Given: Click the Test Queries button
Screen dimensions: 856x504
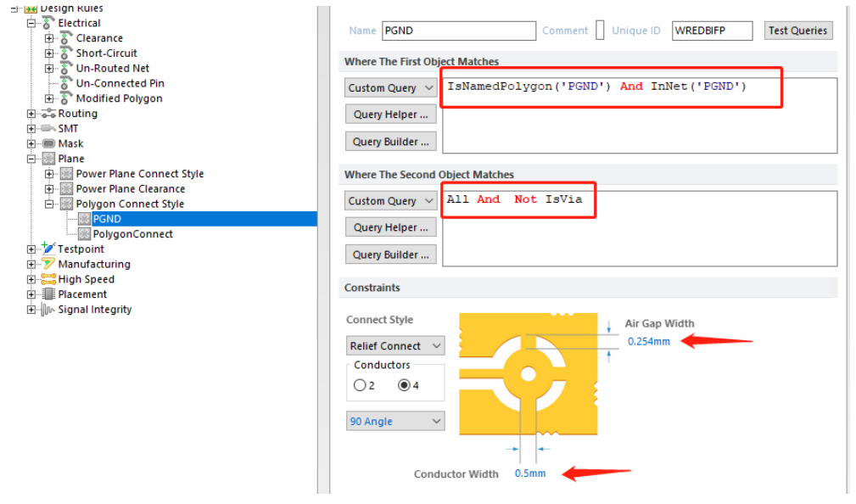Looking at the screenshot, I should coord(797,31).
